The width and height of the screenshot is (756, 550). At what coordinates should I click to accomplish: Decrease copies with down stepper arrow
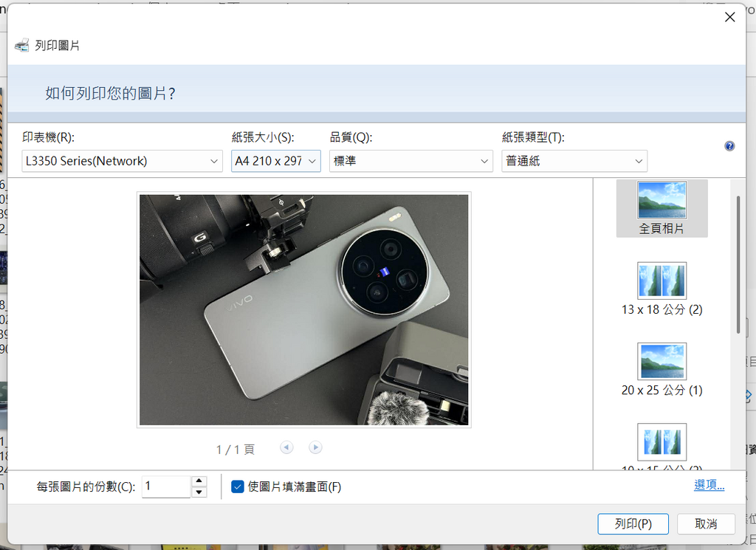tap(199, 492)
